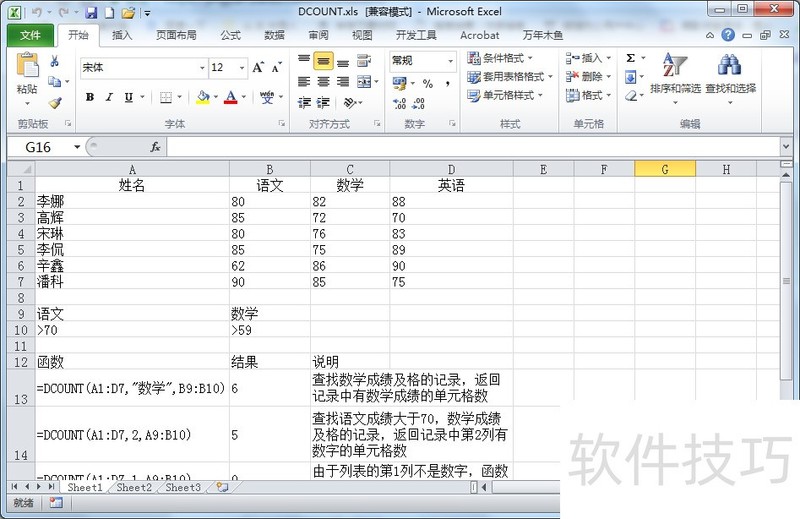Click in the formula bar input
The width and height of the screenshot is (800, 519).
[x=473, y=147]
